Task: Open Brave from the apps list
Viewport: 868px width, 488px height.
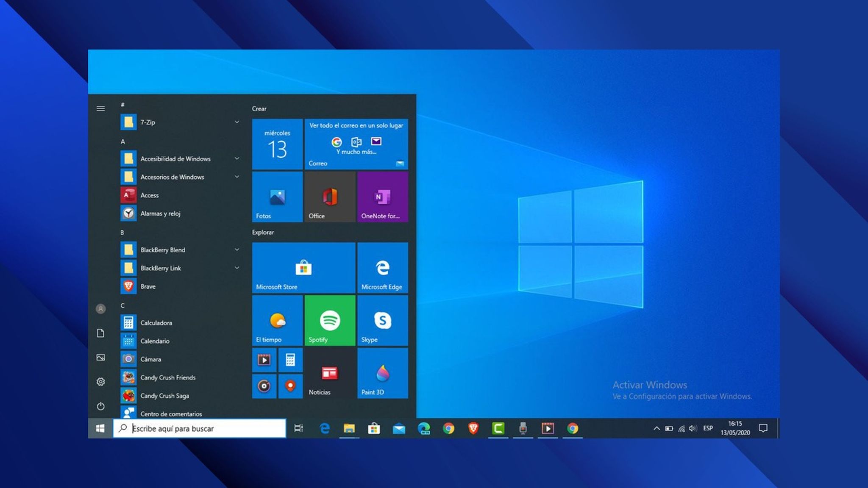Action: pos(148,286)
